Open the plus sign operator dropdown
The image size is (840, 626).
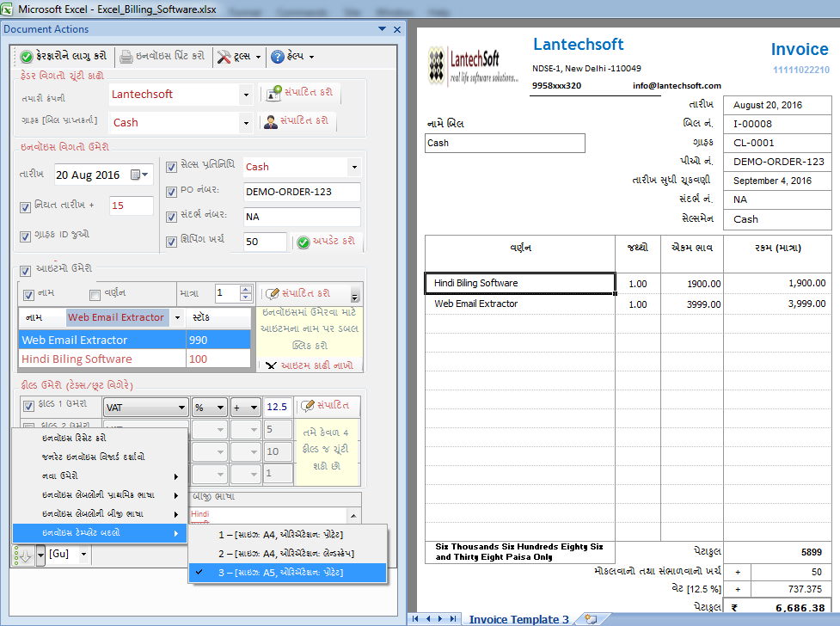(254, 408)
